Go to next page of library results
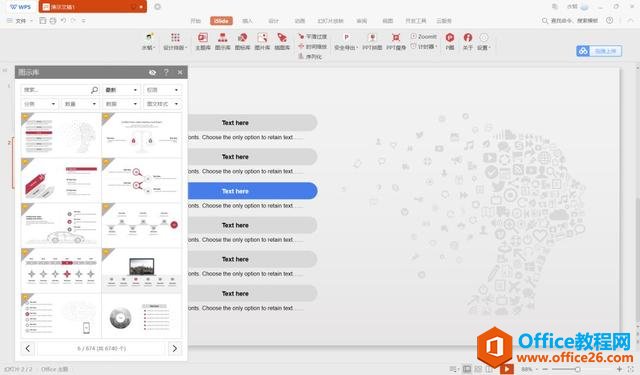The image size is (640, 375). click(x=175, y=348)
